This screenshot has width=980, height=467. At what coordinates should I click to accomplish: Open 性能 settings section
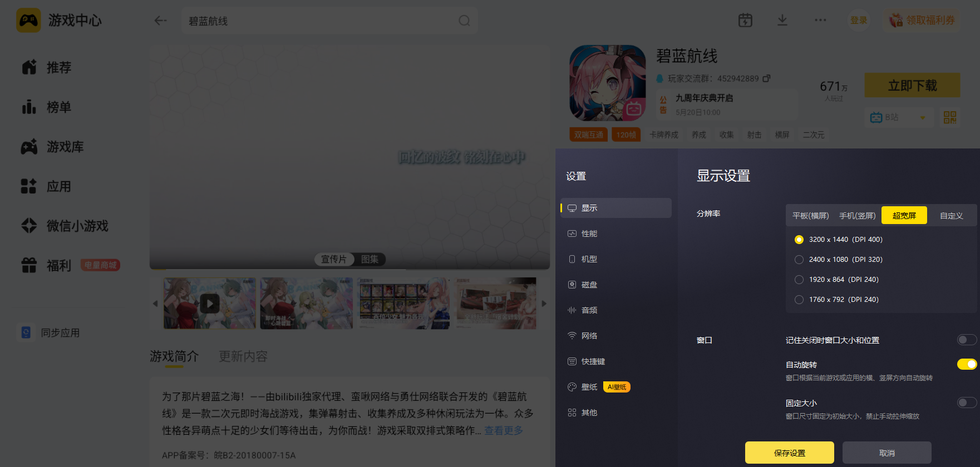tap(616, 233)
